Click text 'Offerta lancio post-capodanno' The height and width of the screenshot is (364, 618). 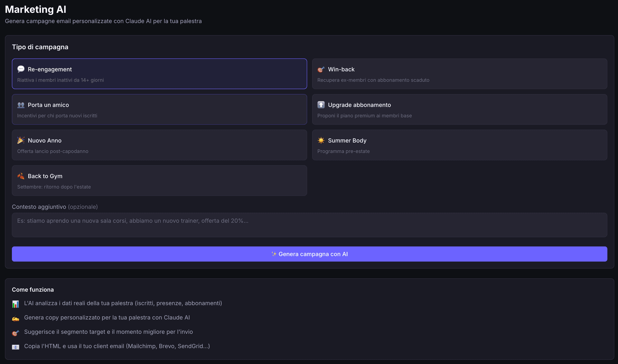pyautogui.click(x=53, y=151)
